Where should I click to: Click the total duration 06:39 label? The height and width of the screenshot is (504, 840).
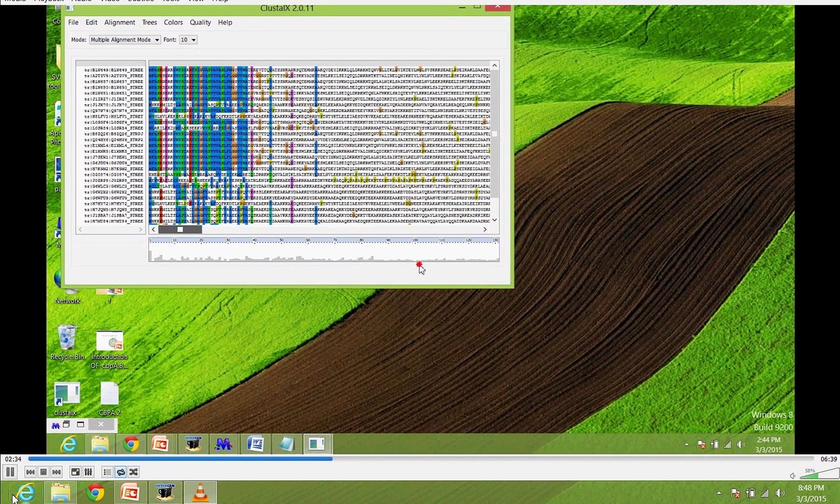click(x=828, y=459)
